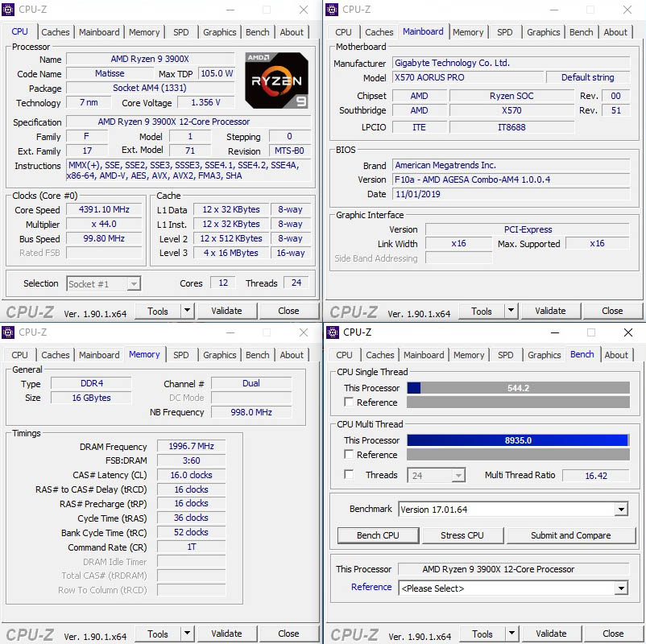This screenshot has height=644, width=646.
Task: Minimize the Bench CPU-Z window
Action: [x=555, y=332]
